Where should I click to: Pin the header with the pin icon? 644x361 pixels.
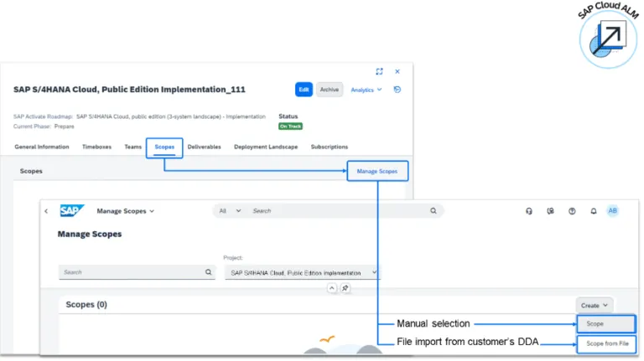click(345, 288)
